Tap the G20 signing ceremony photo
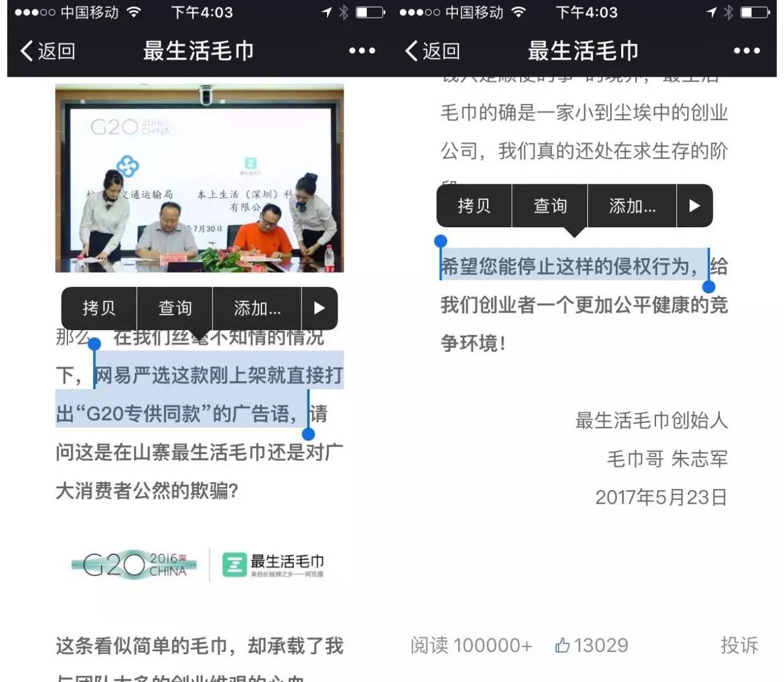 click(x=199, y=178)
